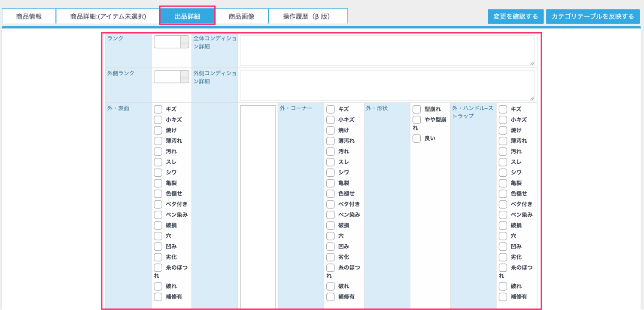Tick やや型崩れ under 外・形状

pos(416,120)
